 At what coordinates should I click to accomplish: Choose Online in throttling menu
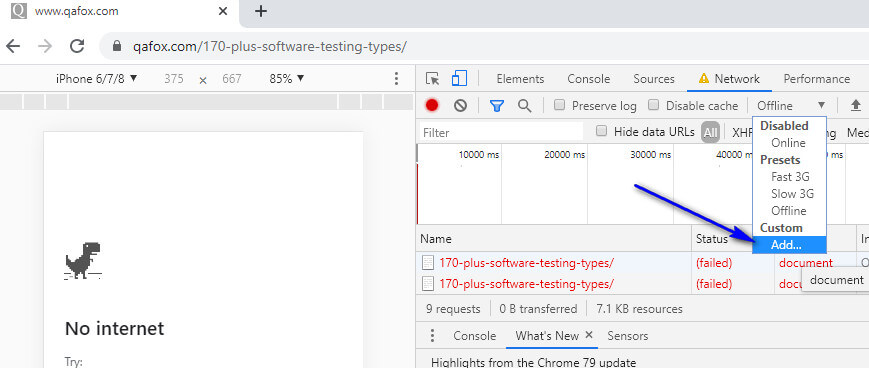789,143
